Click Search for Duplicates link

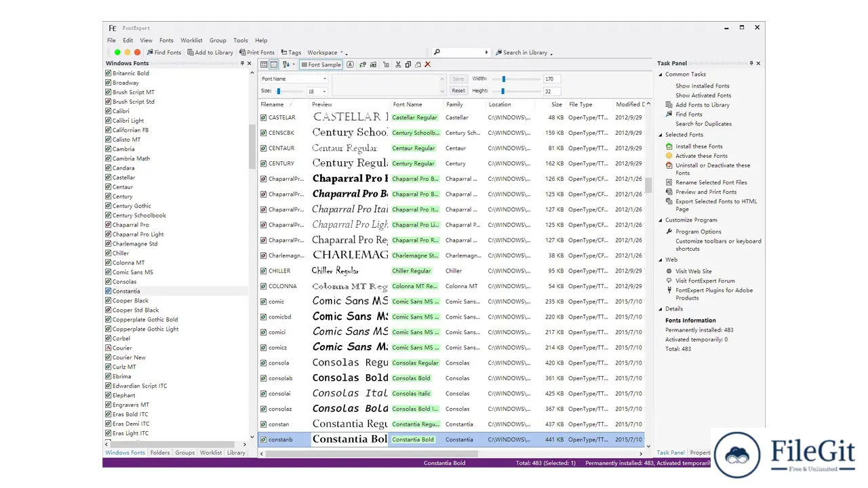(x=703, y=124)
